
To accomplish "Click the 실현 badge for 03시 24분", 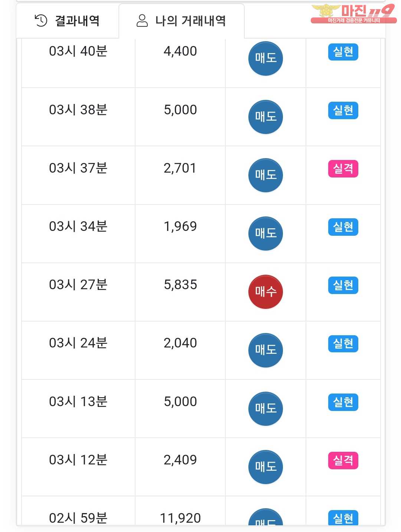I will point(343,343).
